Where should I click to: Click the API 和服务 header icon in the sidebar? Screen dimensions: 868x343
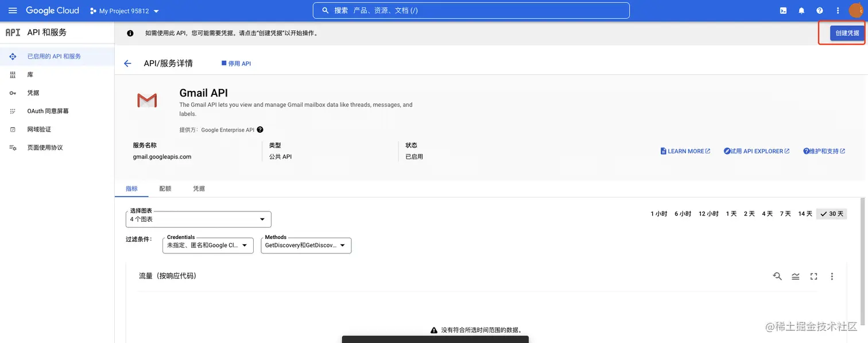13,32
